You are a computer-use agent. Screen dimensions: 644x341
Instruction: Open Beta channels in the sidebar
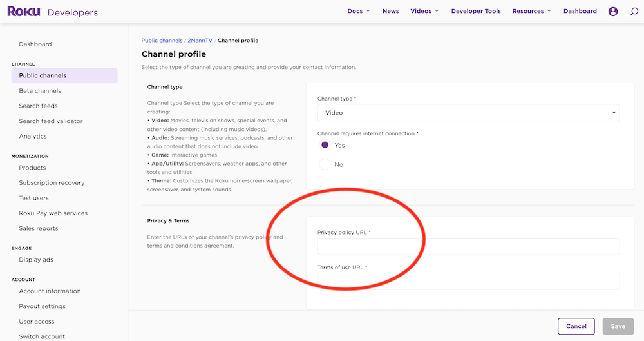point(40,91)
